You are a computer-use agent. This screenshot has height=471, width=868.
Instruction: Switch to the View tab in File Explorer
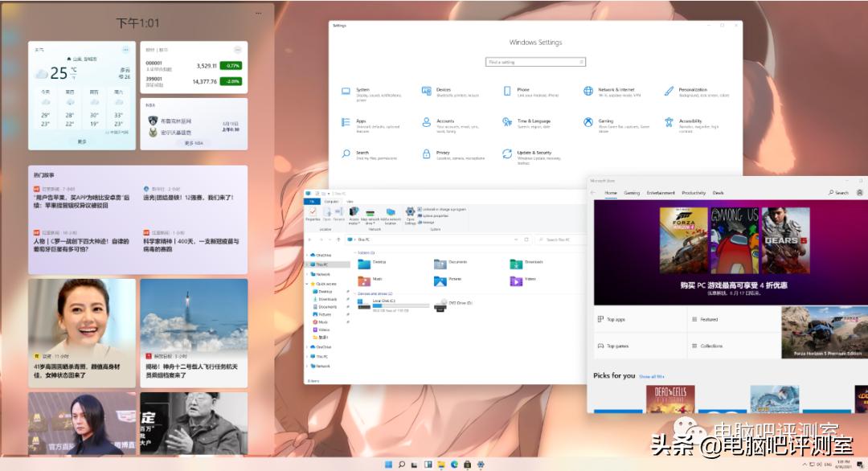350,199
